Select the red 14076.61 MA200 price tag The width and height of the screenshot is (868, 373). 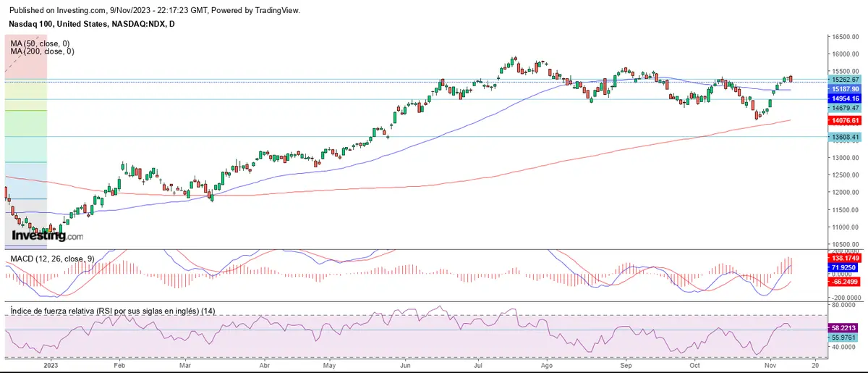tap(845, 120)
